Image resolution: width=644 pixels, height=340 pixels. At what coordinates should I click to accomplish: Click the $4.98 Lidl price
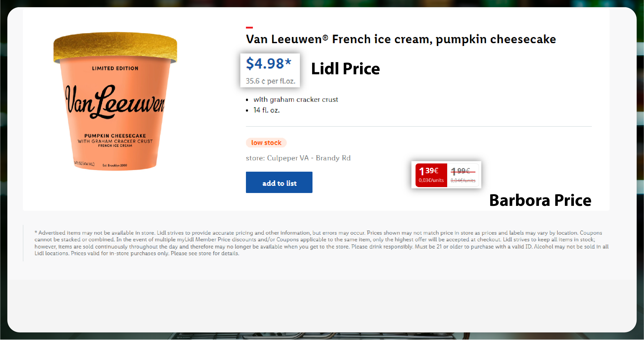(x=269, y=63)
